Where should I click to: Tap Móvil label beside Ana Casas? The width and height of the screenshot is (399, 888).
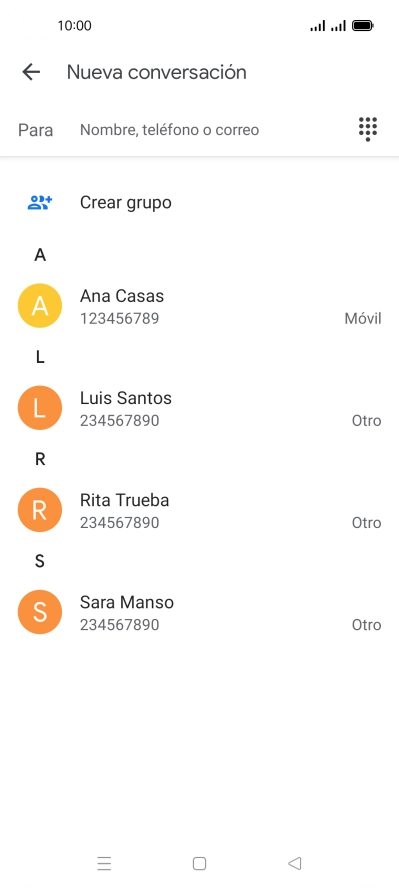point(363,318)
